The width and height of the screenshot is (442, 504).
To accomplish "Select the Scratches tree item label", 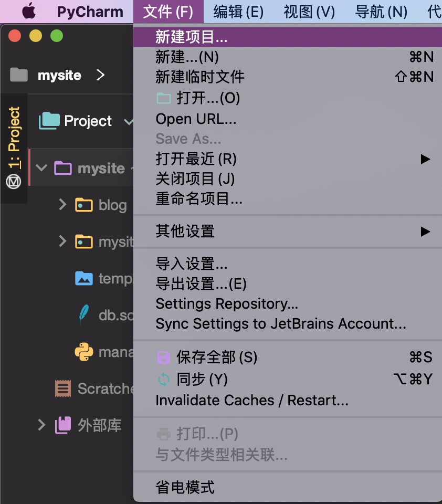I will tap(106, 388).
